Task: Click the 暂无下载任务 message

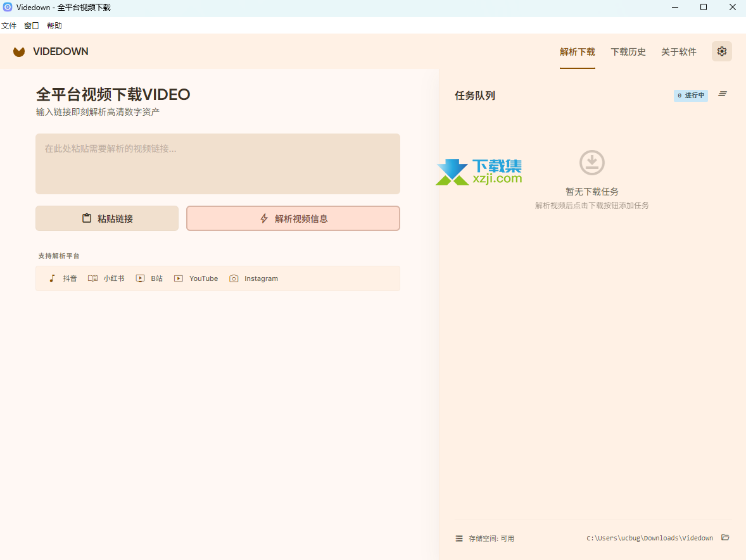Action: click(592, 192)
